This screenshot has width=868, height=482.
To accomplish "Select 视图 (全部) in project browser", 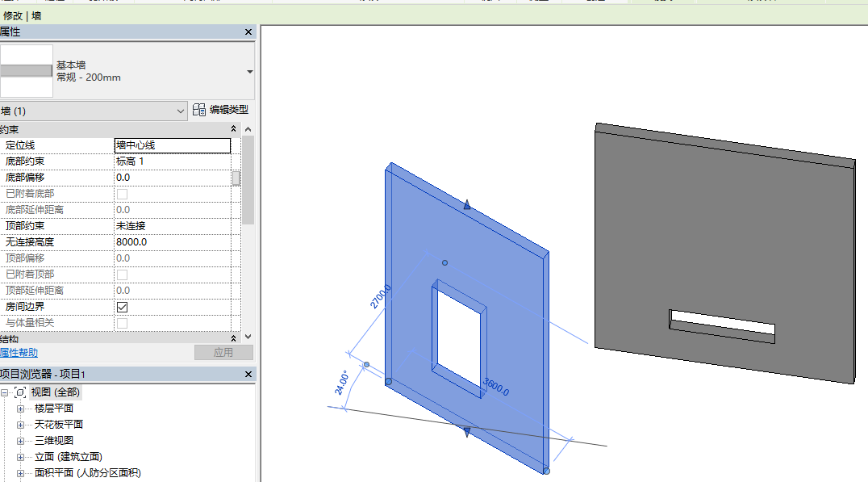I will (x=56, y=392).
